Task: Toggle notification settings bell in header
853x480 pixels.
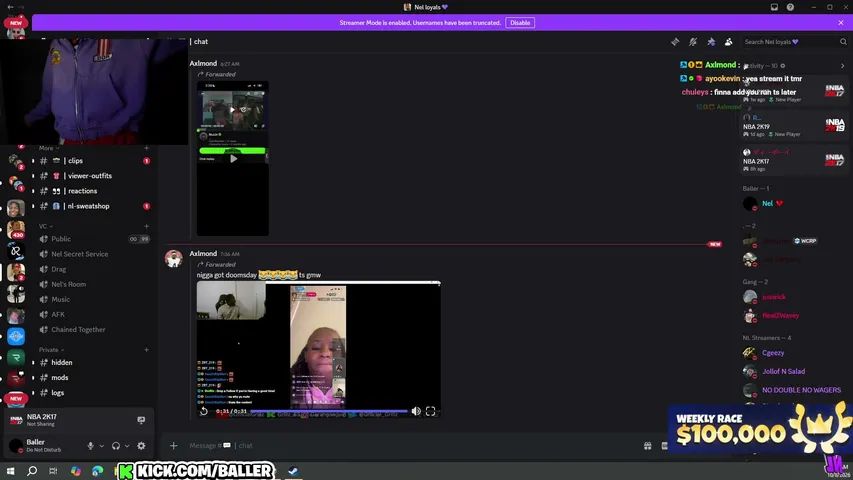Action: point(693,42)
